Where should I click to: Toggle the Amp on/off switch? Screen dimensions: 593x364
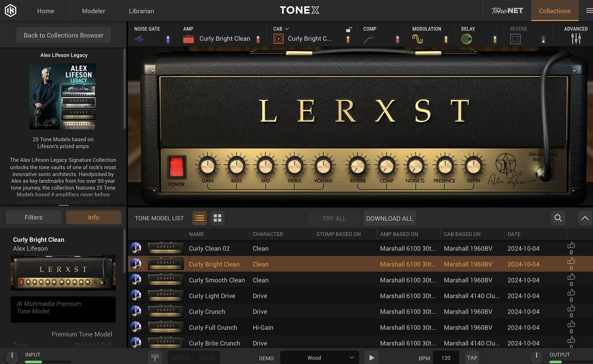(258, 39)
